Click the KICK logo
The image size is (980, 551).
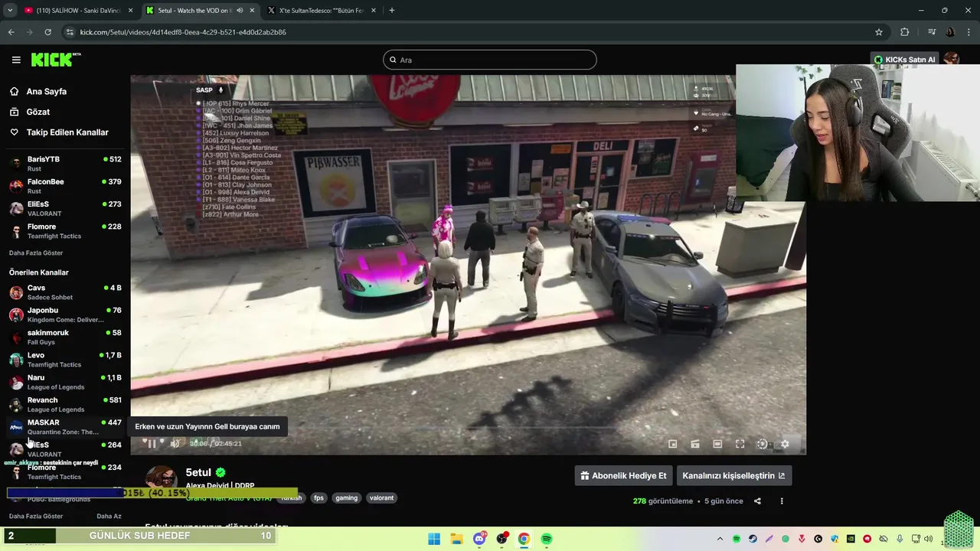pyautogui.click(x=55, y=60)
